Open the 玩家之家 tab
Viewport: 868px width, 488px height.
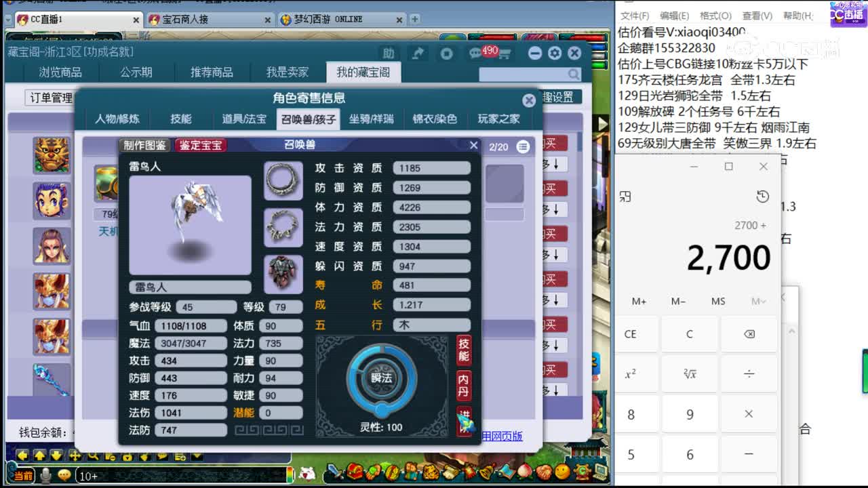(x=498, y=119)
